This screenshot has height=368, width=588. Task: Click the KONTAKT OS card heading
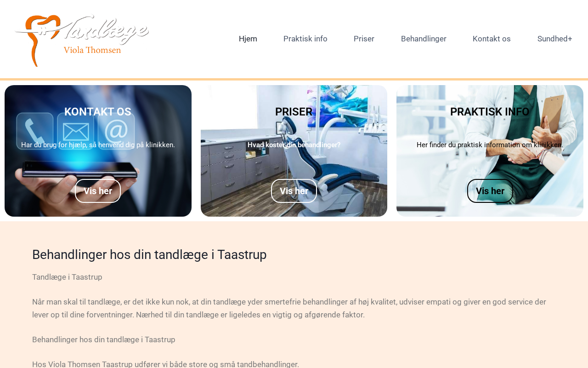[x=98, y=112]
